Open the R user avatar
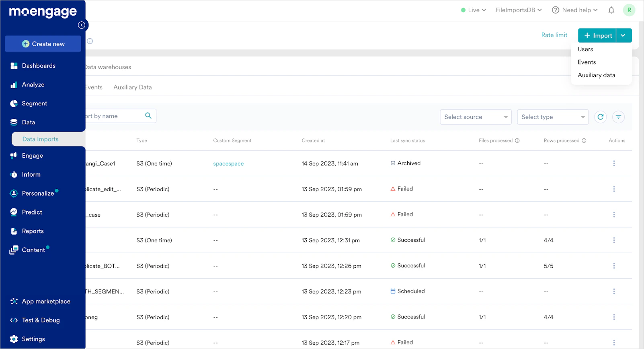Viewport: 644px width, 349px height. coord(629,10)
